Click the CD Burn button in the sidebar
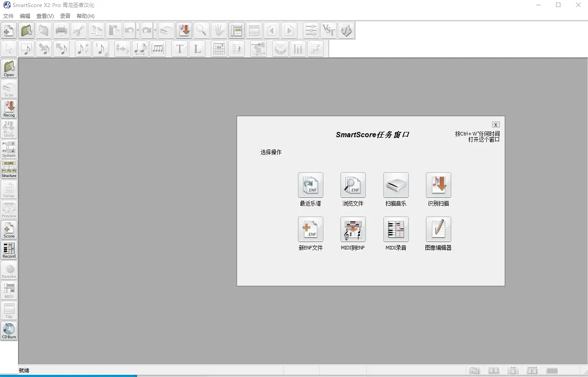The width and height of the screenshot is (588, 377). pos(9,331)
